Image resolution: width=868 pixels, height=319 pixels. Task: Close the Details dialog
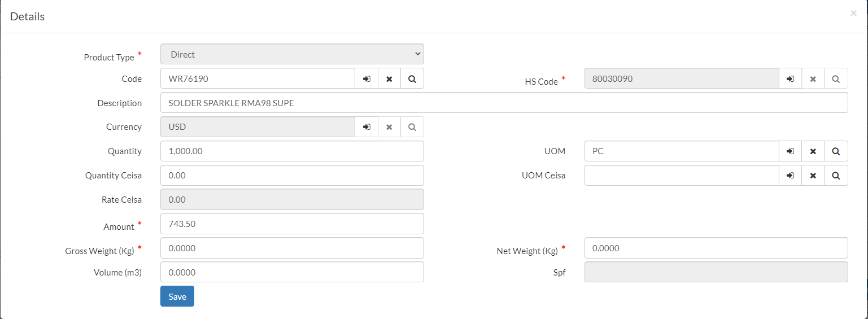(x=853, y=14)
